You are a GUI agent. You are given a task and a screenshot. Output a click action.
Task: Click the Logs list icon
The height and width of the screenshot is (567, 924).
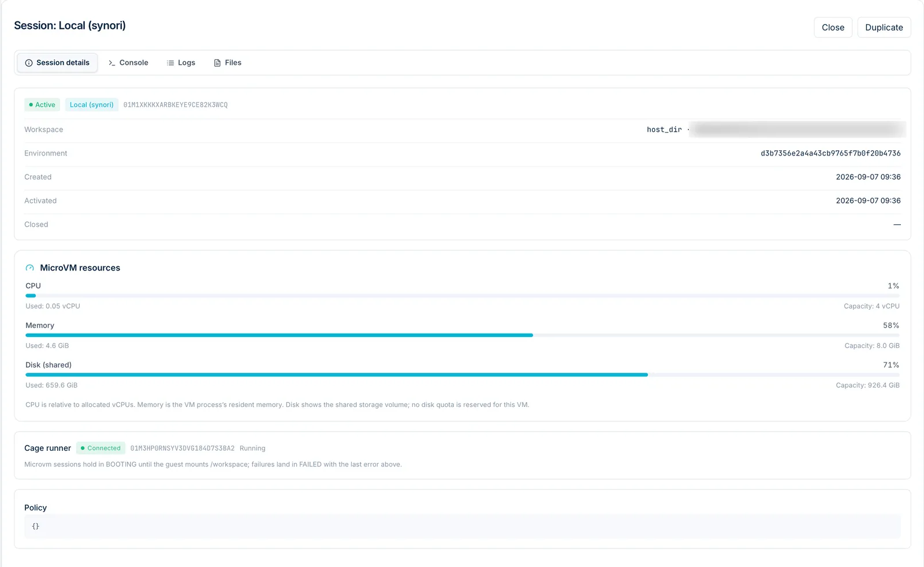coord(170,63)
